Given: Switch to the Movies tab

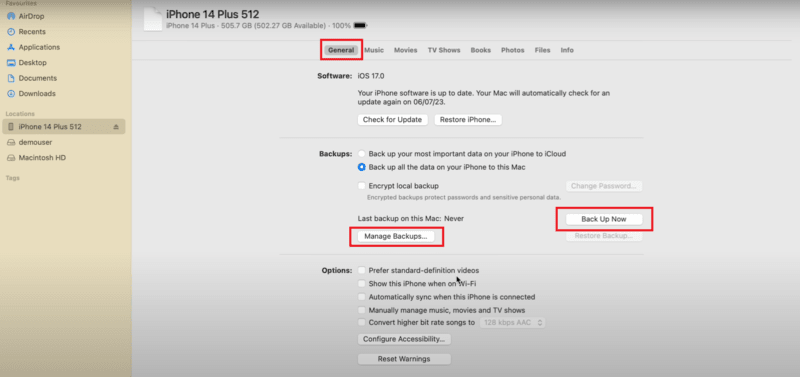Looking at the screenshot, I should [406, 50].
